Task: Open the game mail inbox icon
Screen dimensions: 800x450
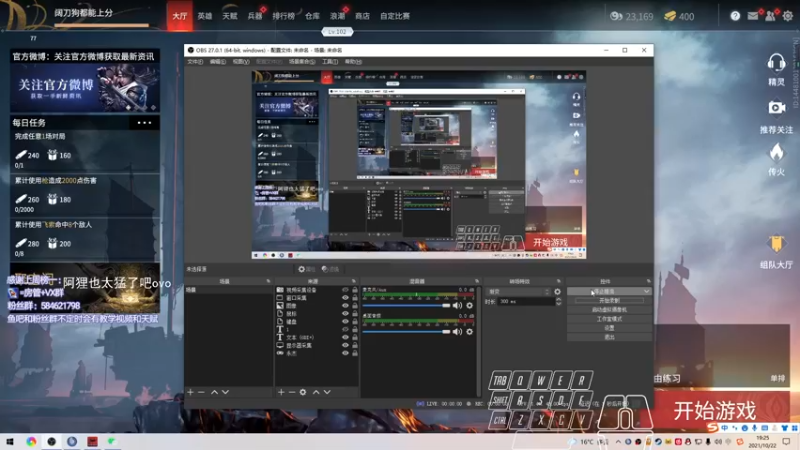Action: (753, 16)
